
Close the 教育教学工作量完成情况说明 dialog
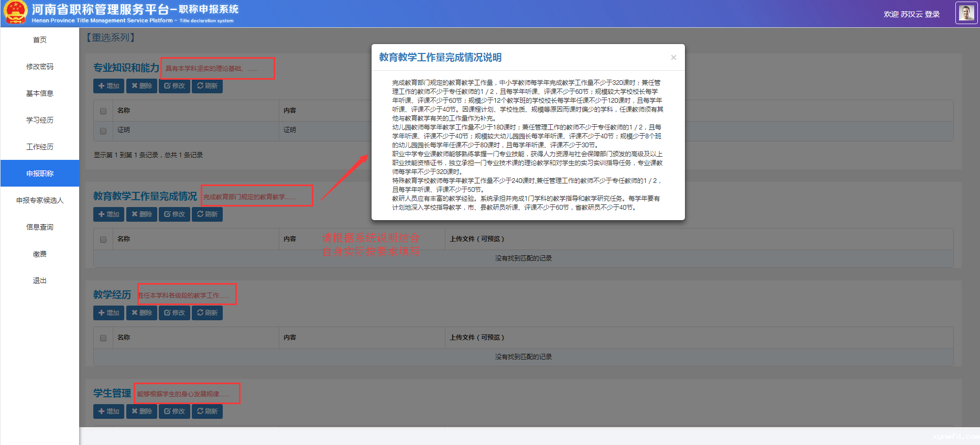coord(673,58)
